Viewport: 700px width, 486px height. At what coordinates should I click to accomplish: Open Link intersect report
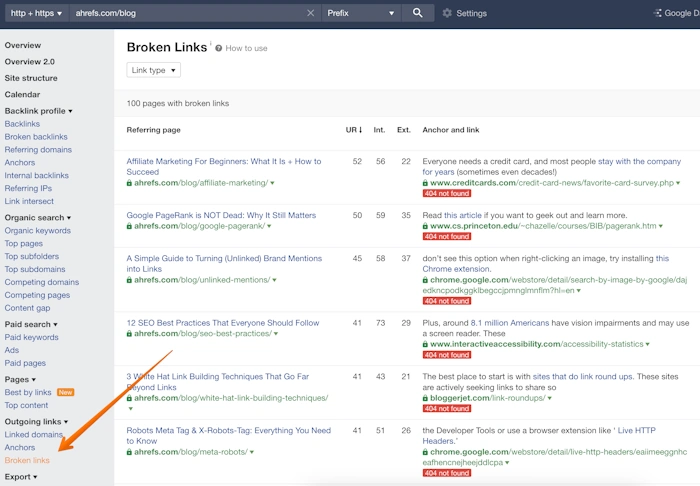pyautogui.click(x=29, y=201)
